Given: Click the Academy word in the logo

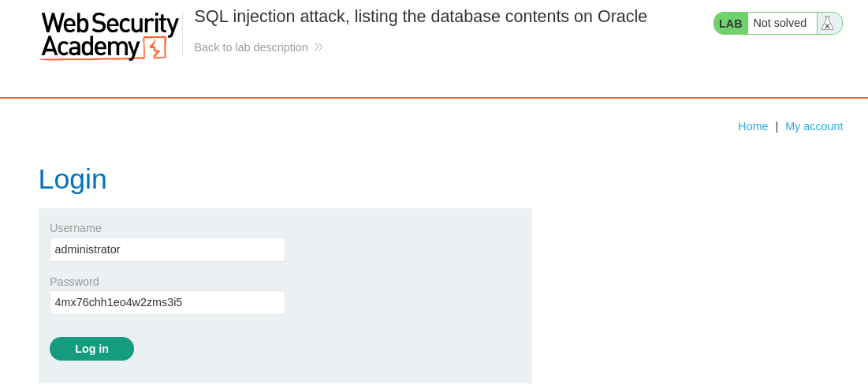Looking at the screenshot, I should 91,47.
